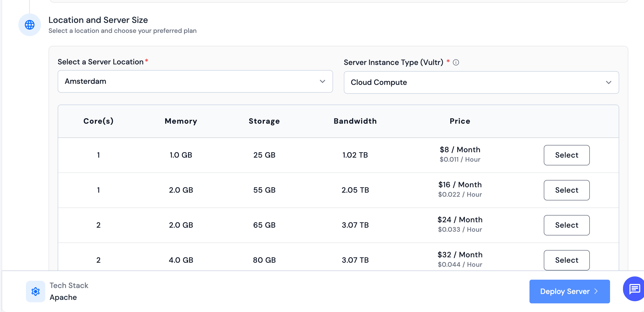The image size is (644, 312).
Task: Click the Bandwidth column header
Action: [355, 121]
